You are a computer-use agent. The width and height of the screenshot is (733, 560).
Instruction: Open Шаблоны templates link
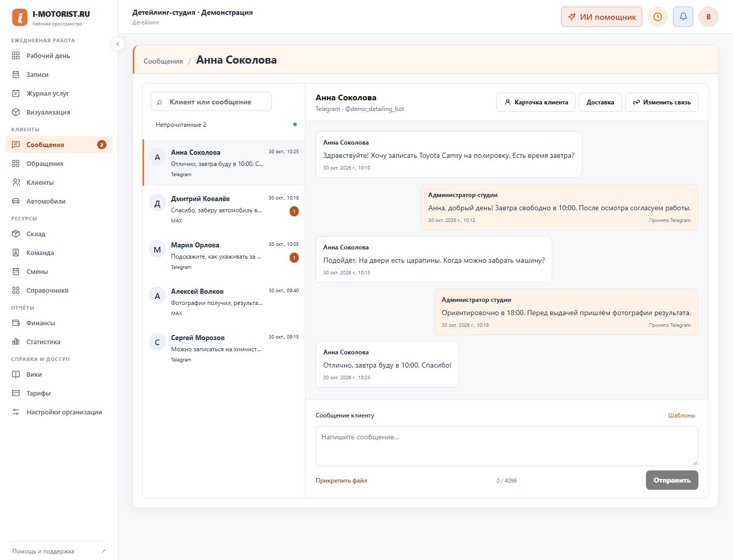point(682,415)
